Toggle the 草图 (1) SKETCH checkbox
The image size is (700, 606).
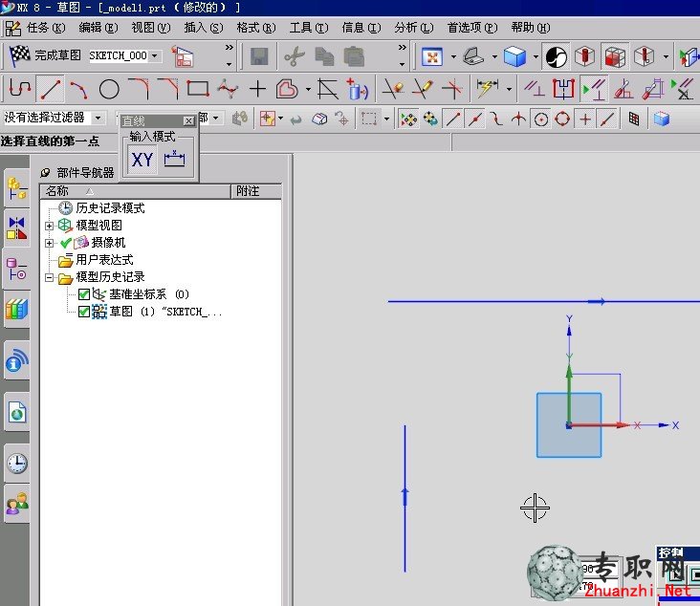pos(83,312)
